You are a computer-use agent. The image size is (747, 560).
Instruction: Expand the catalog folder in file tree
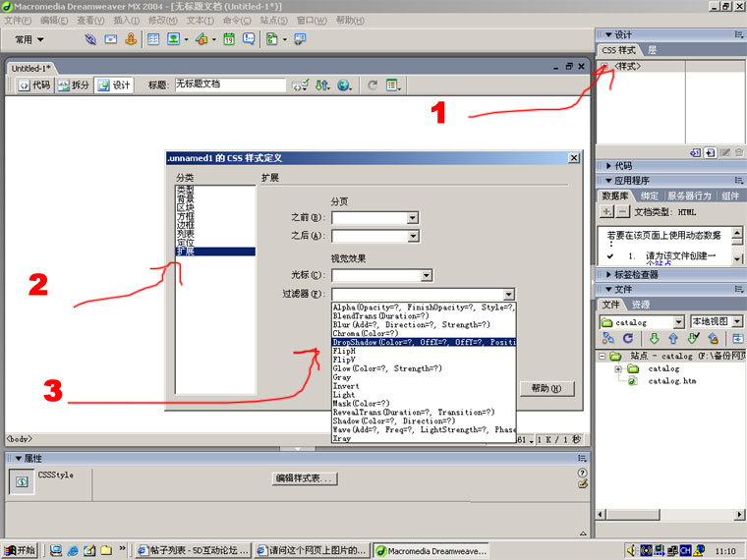pos(618,368)
